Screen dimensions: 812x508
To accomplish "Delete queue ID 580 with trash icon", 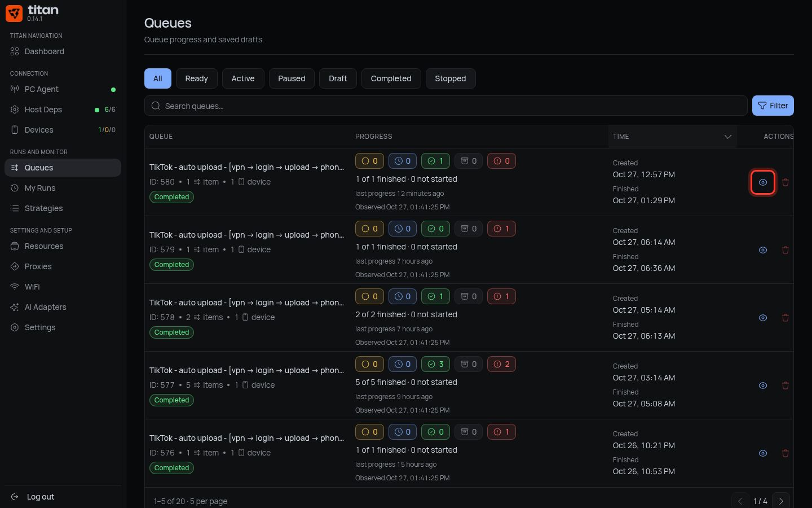I will point(785,182).
